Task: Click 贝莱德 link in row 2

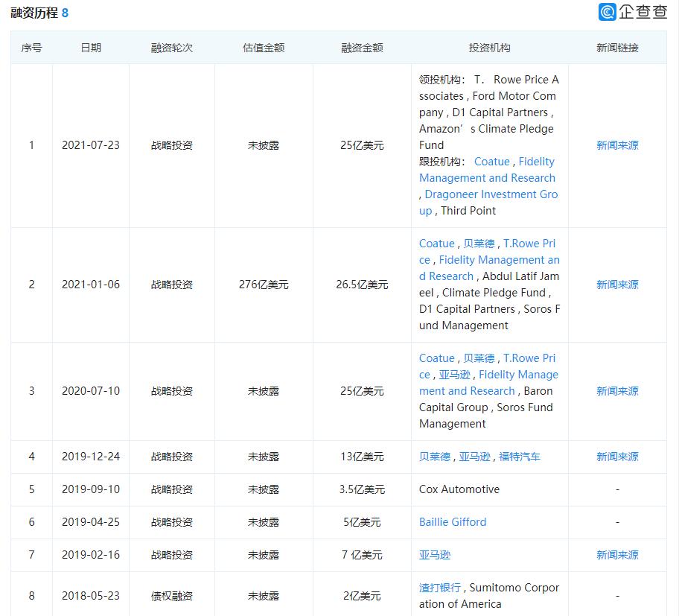Action: (x=479, y=244)
